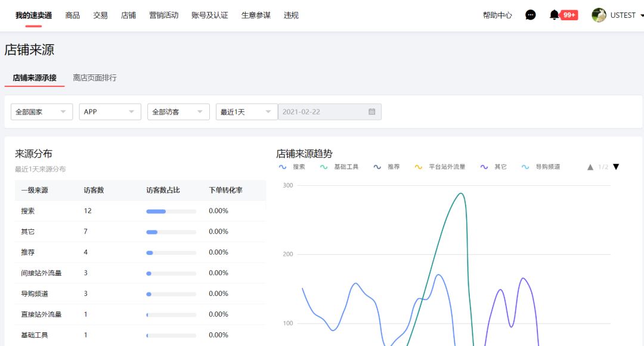The image size is (644, 346).
Task: Open 营销活动 menu
Action: 163,15
